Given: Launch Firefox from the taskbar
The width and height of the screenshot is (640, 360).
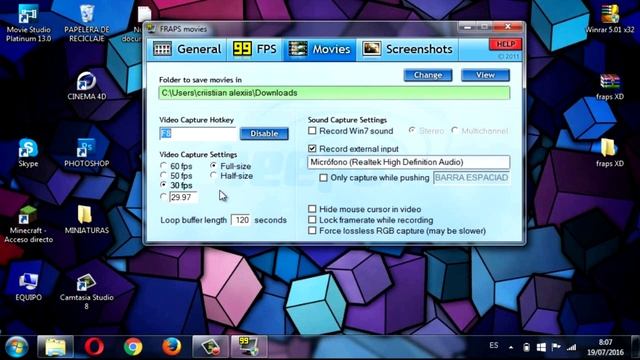Looking at the screenshot, I should (x=172, y=347).
